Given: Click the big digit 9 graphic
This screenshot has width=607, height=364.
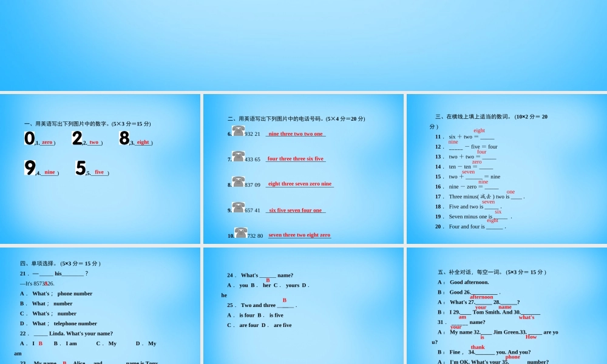Looking at the screenshot, I should click(31, 168).
